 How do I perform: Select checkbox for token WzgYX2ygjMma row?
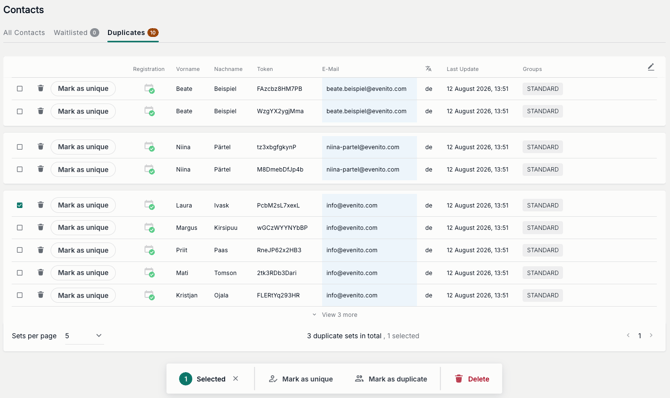20,111
